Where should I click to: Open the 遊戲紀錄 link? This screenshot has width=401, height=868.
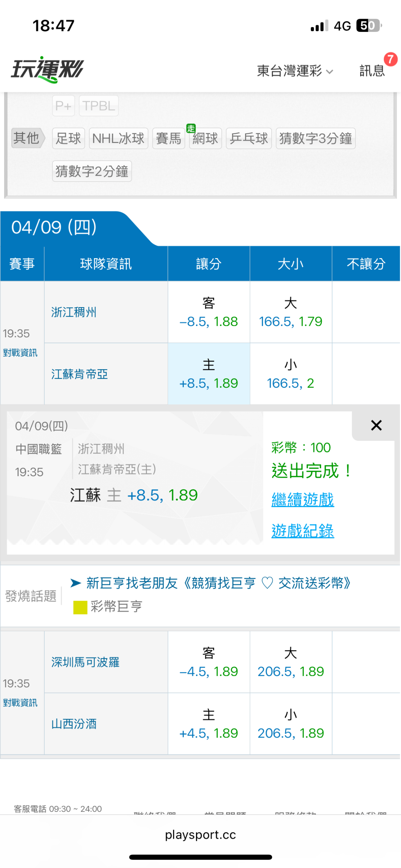[303, 531]
